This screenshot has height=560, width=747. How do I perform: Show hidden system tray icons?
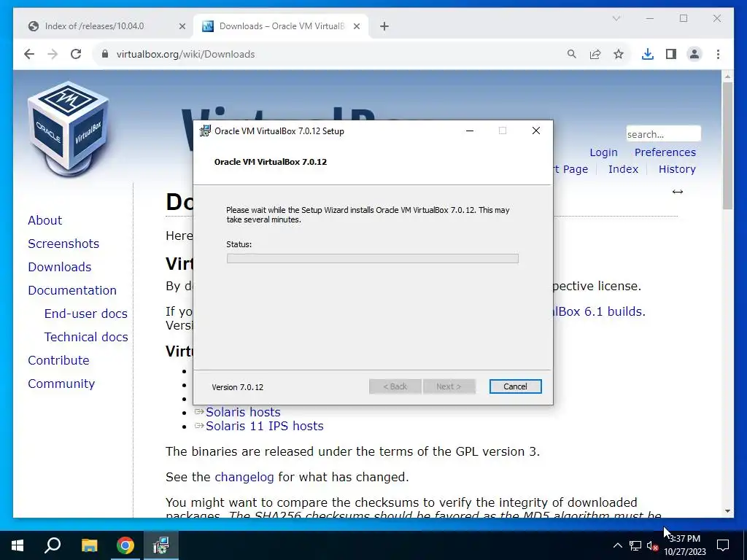(617, 545)
